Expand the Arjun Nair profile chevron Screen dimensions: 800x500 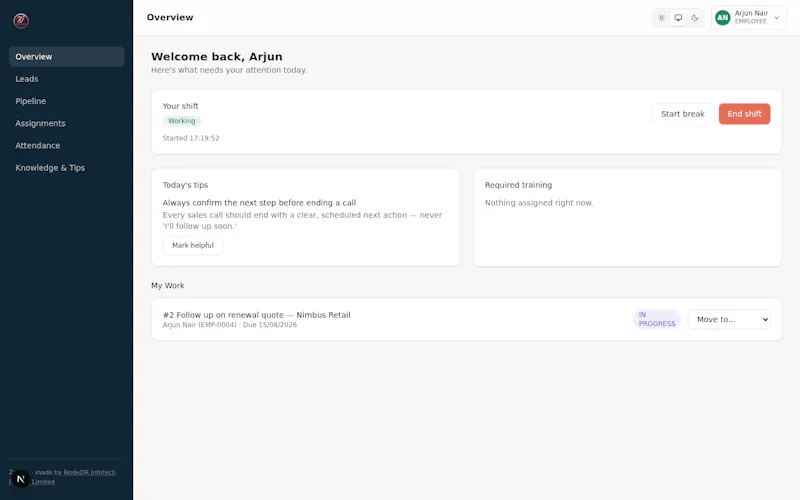point(777,18)
